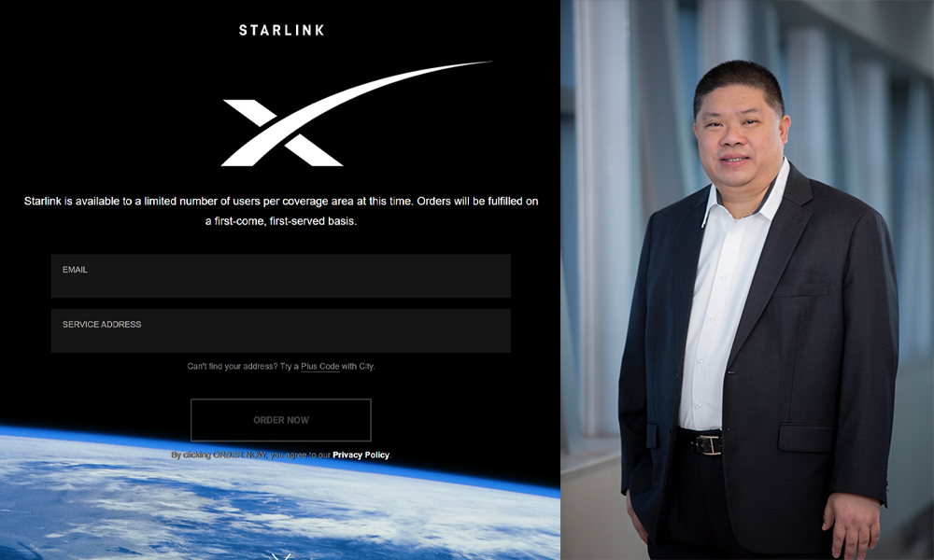Click the SERVICE ADDRESS field label
Viewport: 934px width, 560px height.
pos(102,325)
